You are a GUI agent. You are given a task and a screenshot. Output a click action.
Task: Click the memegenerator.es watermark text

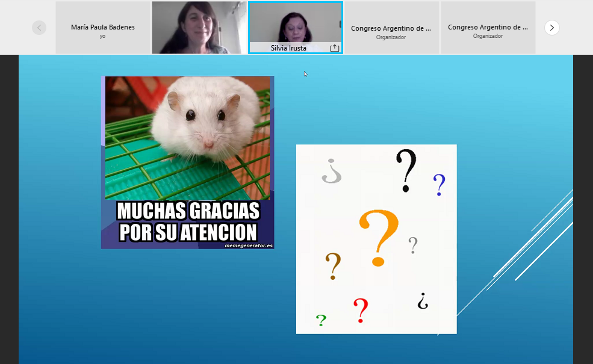[x=248, y=245]
